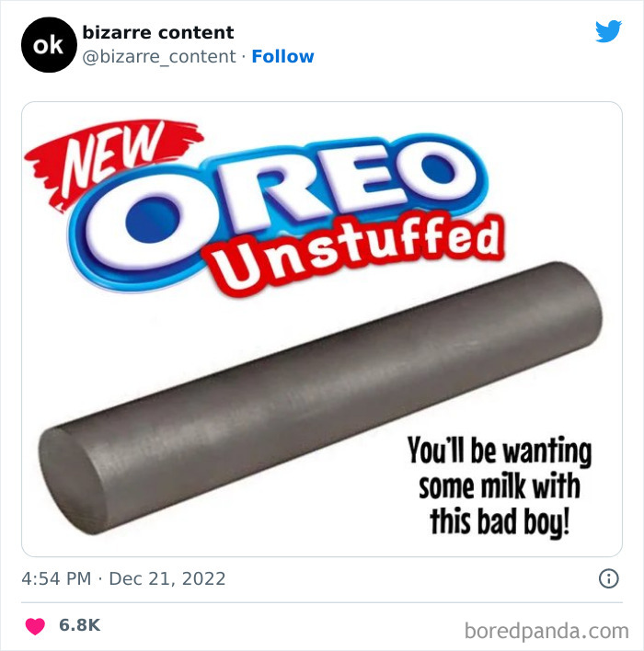Viewport: 644px width, 651px height.
Task: Click the gray cylinder in the picture
Action: [320, 398]
